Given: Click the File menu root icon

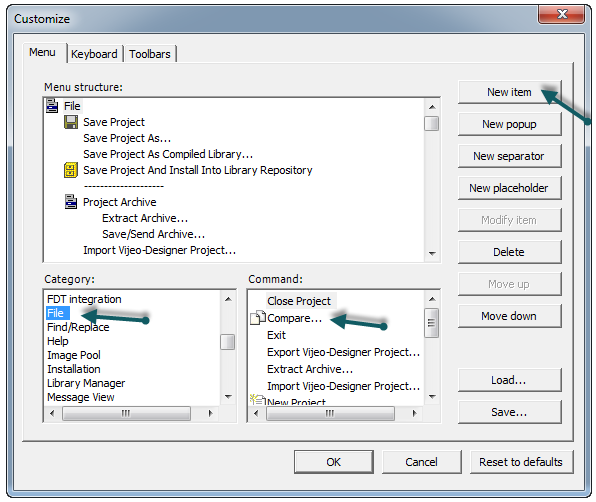Looking at the screenshot, I should tap(52, 106).
